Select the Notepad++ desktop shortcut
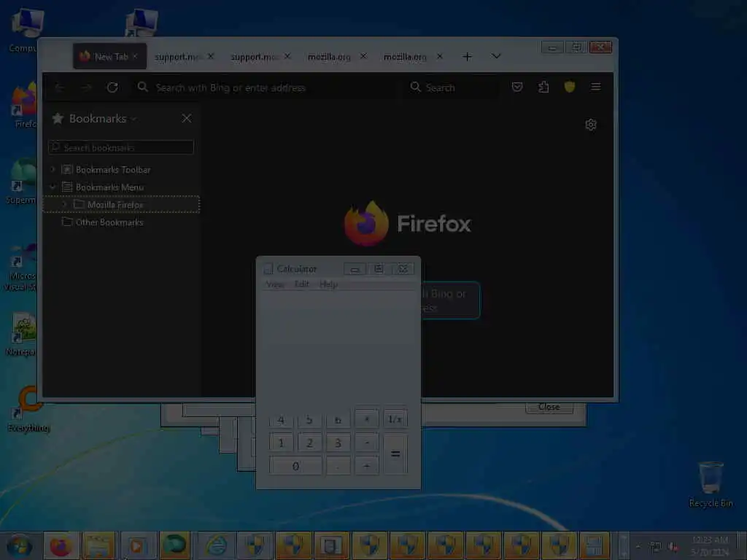 tap(21, 334)
